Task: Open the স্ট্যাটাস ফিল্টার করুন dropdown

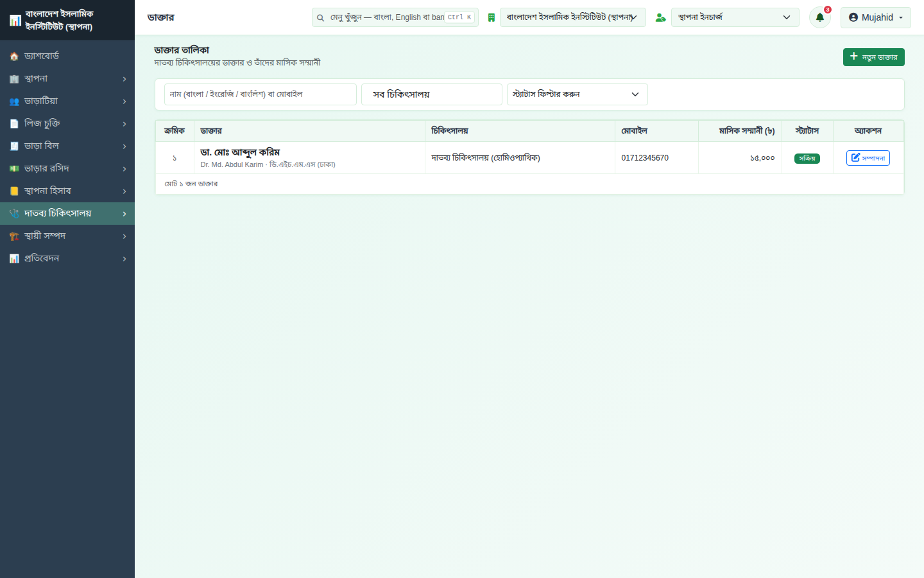Action: point(577,94)
